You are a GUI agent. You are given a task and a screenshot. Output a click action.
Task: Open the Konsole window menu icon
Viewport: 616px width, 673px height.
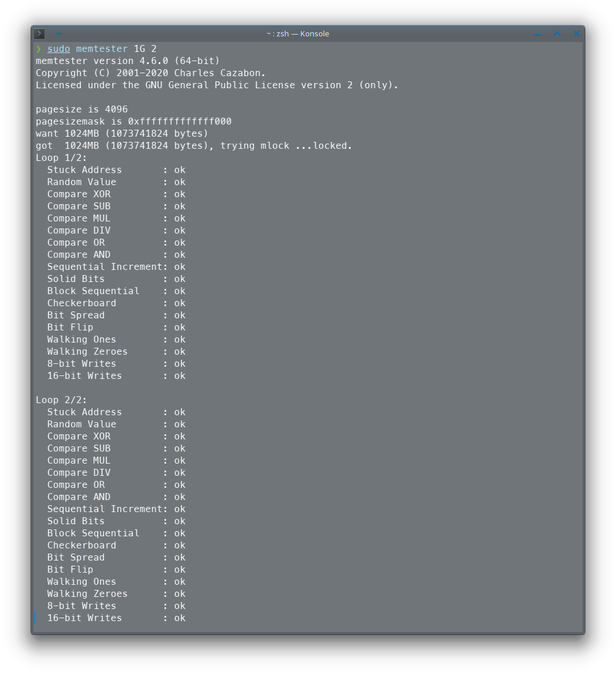(x=39, y=33)
